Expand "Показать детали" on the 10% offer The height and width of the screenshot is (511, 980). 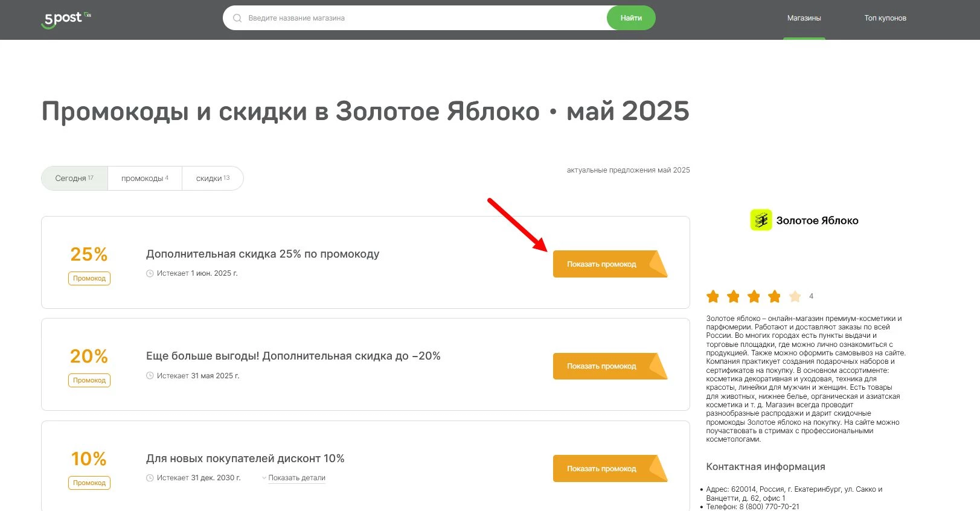click(x=296, y=478)
